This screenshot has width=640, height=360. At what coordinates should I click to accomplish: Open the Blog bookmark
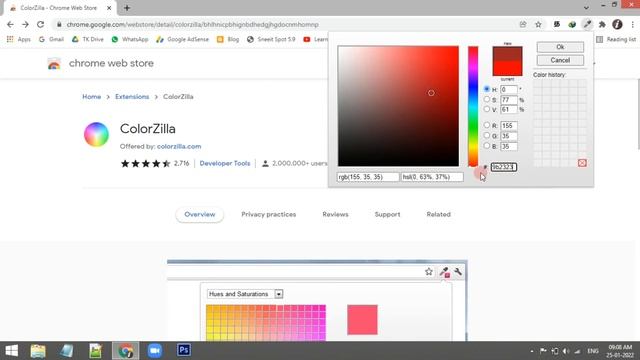[x=228, y=39]
